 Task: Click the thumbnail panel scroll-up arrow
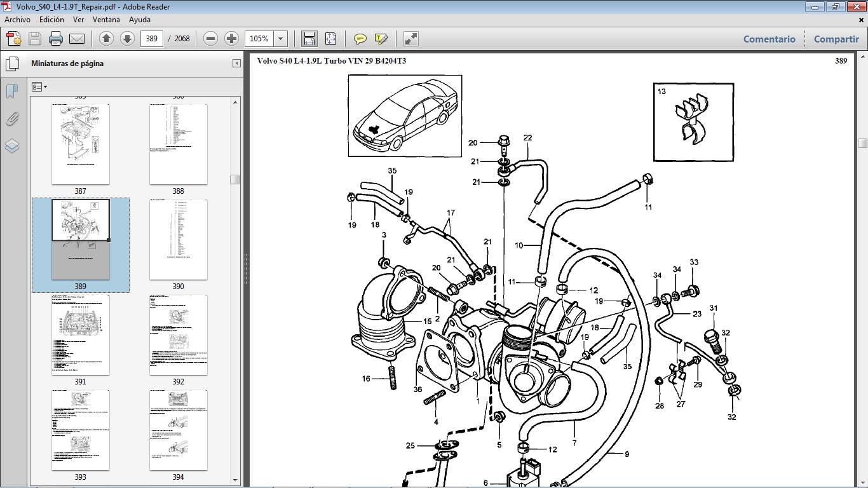pyautogui.click(x=235, y=102)
